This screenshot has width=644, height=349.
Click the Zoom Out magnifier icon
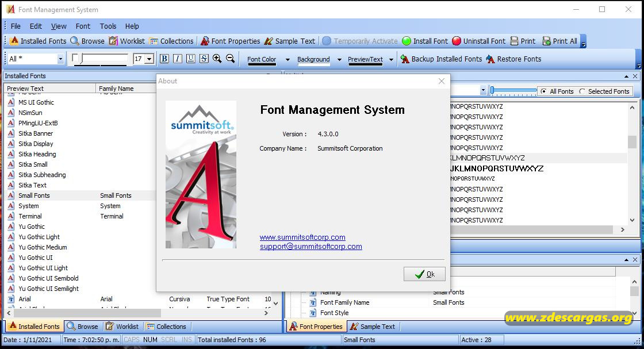tap(231, 59)
